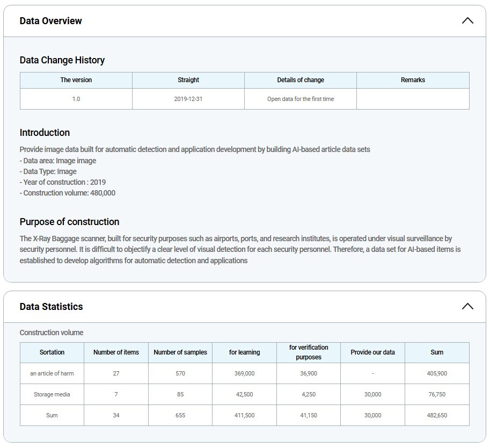Click the 482,650 grand total cell

[x=437, y=415]
